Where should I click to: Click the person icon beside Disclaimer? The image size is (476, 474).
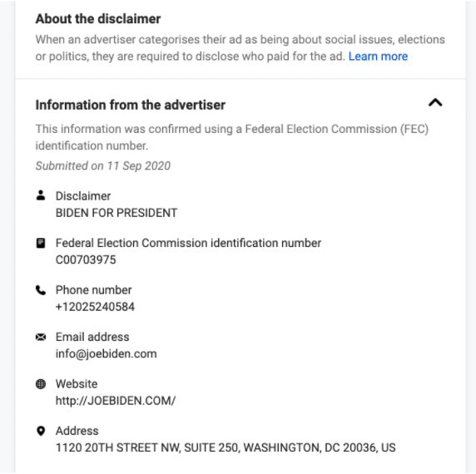41,195
